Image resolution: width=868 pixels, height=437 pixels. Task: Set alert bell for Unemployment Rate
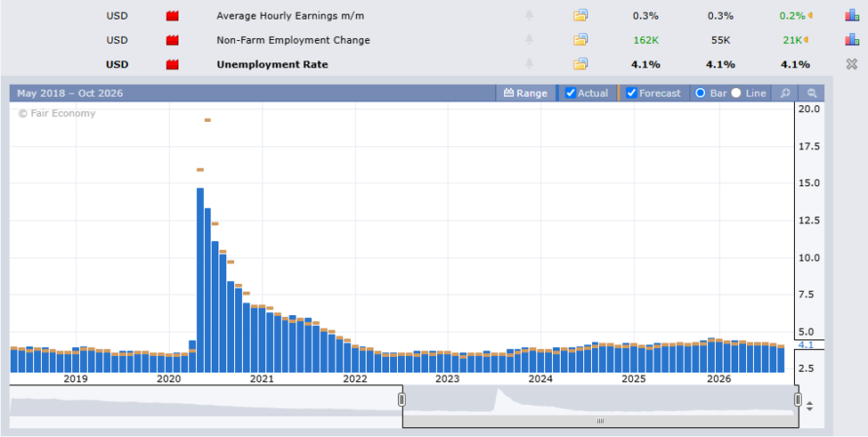click(x=529, y=64)
